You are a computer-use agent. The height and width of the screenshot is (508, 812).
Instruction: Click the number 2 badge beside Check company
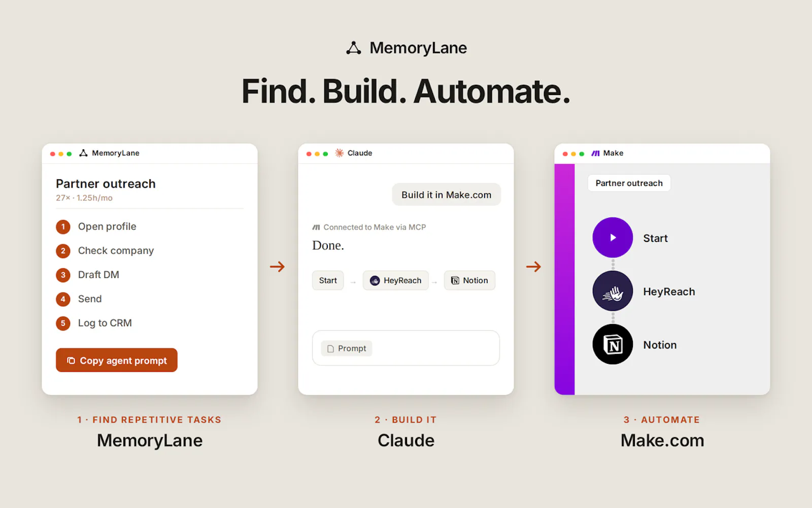[63, 250]
